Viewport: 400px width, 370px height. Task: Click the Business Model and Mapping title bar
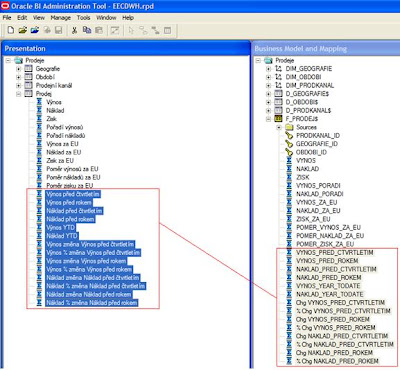(x=326, y=49)
